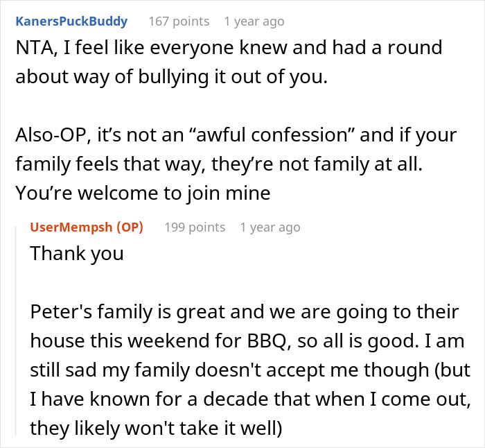Click the 167 points score
Screen dimensions: 485x448
click(x=179, y=21)
